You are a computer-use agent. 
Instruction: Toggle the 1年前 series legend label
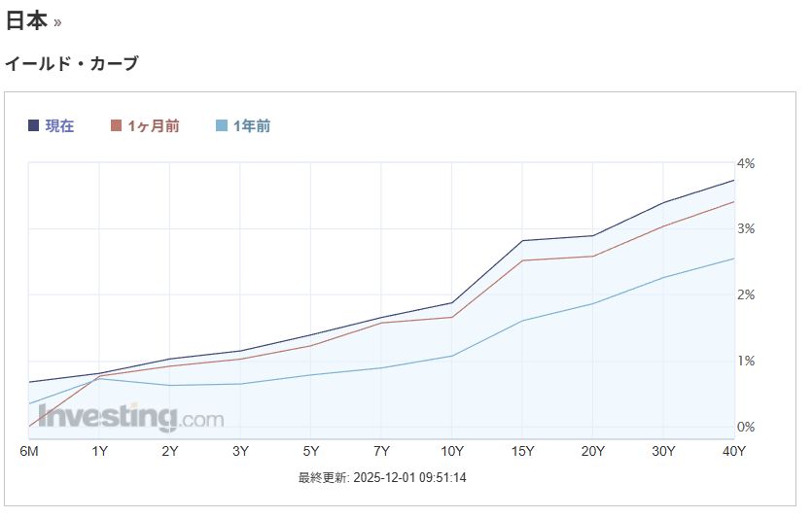pos(252,125)
